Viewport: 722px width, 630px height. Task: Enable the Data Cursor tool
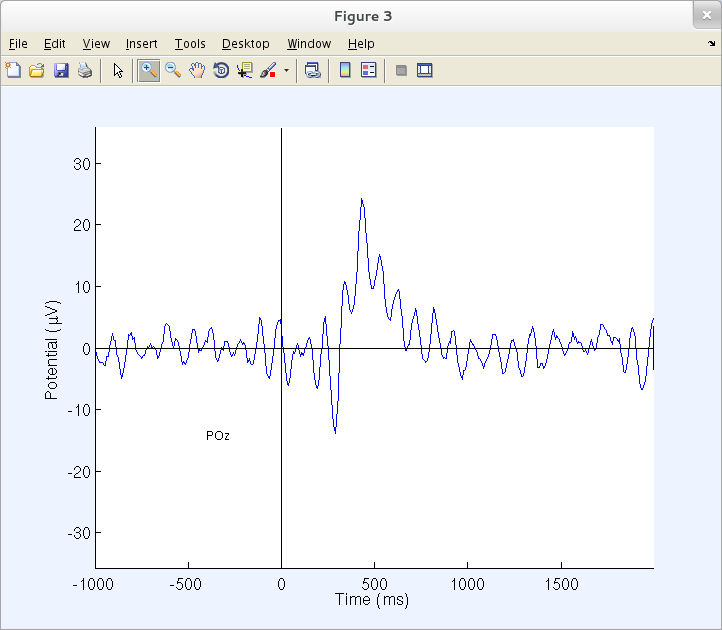(x=245, y=71)
